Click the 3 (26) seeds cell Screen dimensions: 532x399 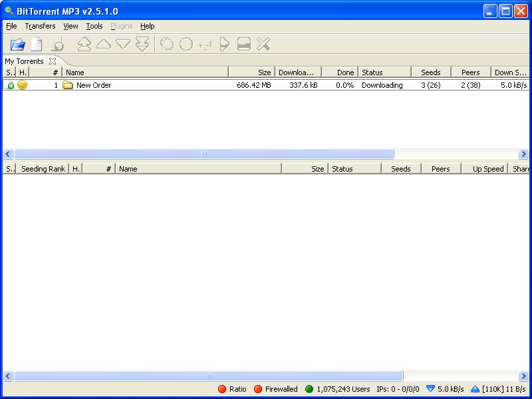pos(431,85)
